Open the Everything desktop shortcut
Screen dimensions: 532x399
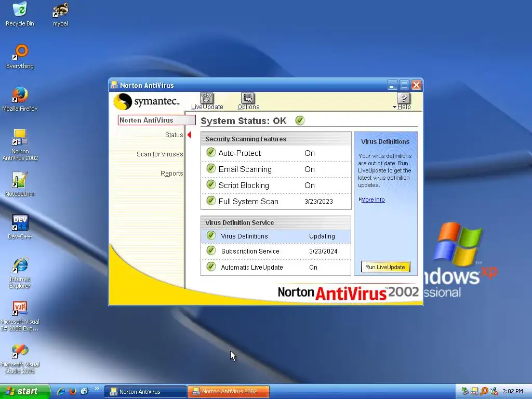pyautogui.click(x=20, y=57)
